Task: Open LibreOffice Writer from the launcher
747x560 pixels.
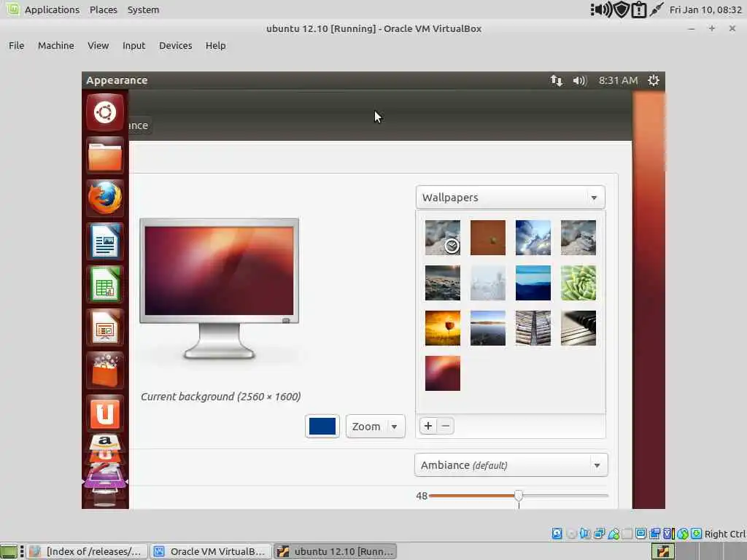Action: click(105, 241)
